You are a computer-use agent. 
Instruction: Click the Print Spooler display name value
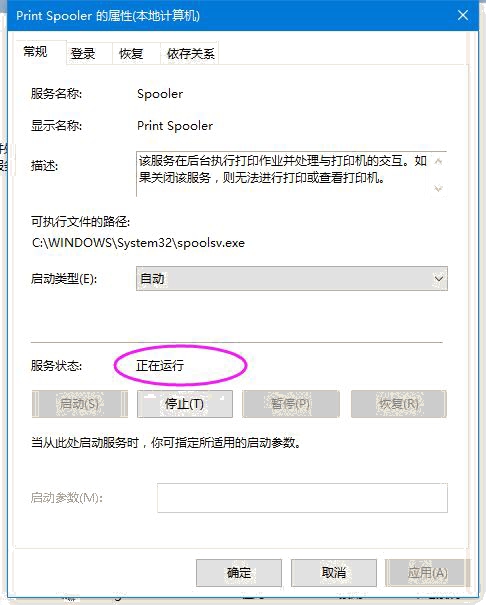point(175,126)
